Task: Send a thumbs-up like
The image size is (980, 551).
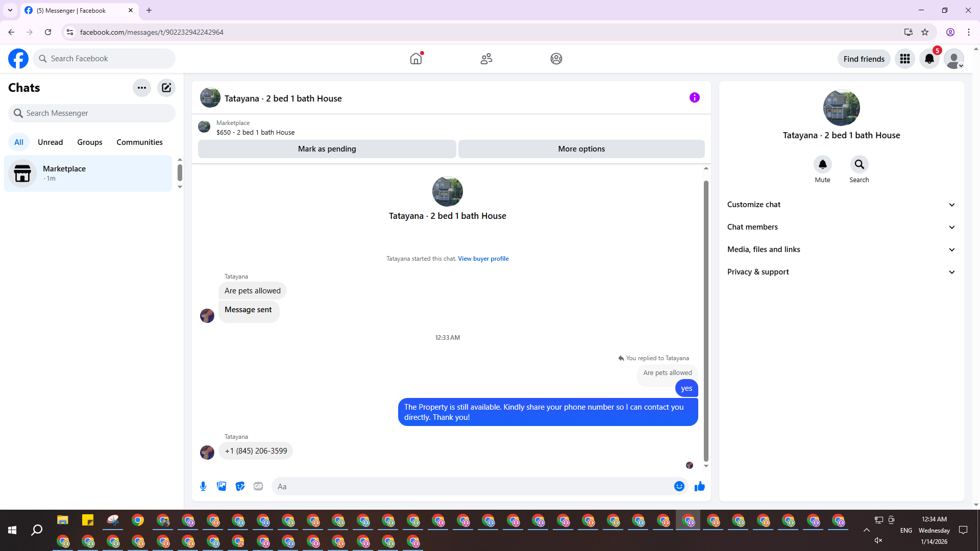Action: [699, 486]
